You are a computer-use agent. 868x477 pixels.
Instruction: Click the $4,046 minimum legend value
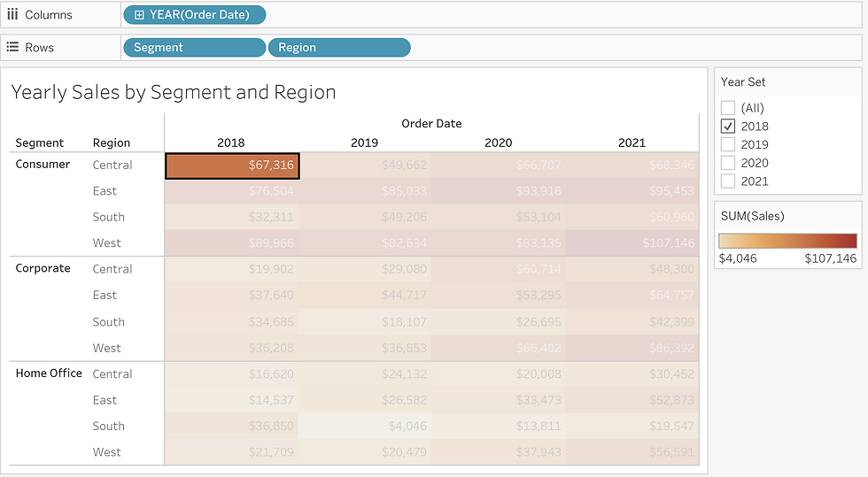(x=737, y=258)
